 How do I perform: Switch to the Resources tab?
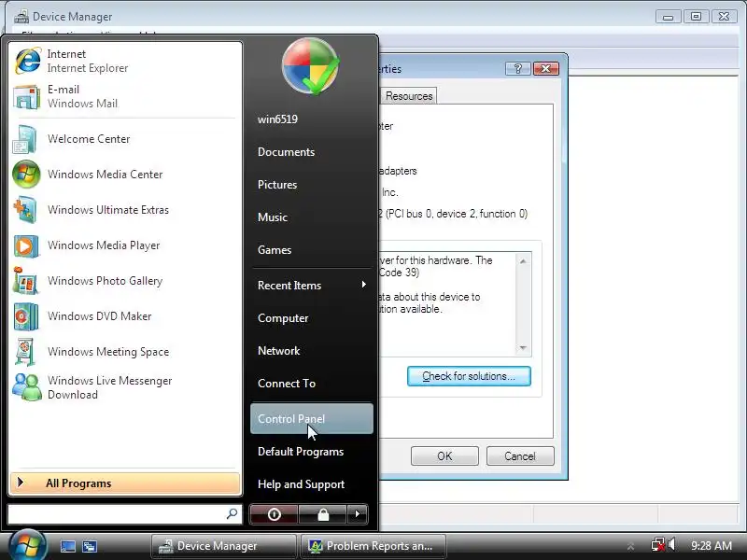409,96
